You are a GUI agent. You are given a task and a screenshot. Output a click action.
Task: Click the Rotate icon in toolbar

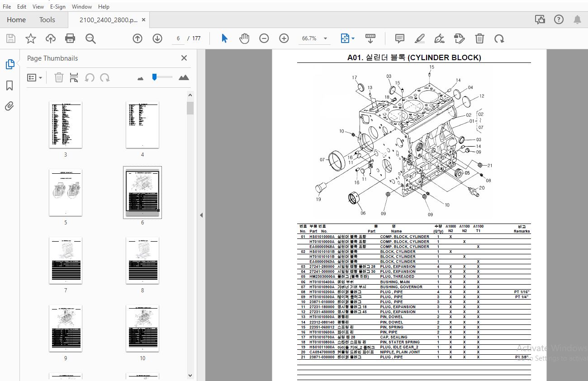(x=499, y=38)
